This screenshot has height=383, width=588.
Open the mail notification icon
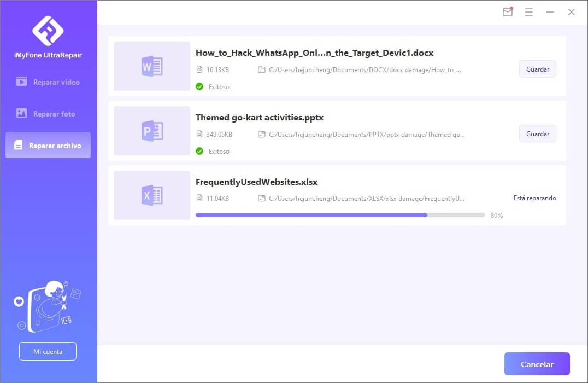pos(508,12)
